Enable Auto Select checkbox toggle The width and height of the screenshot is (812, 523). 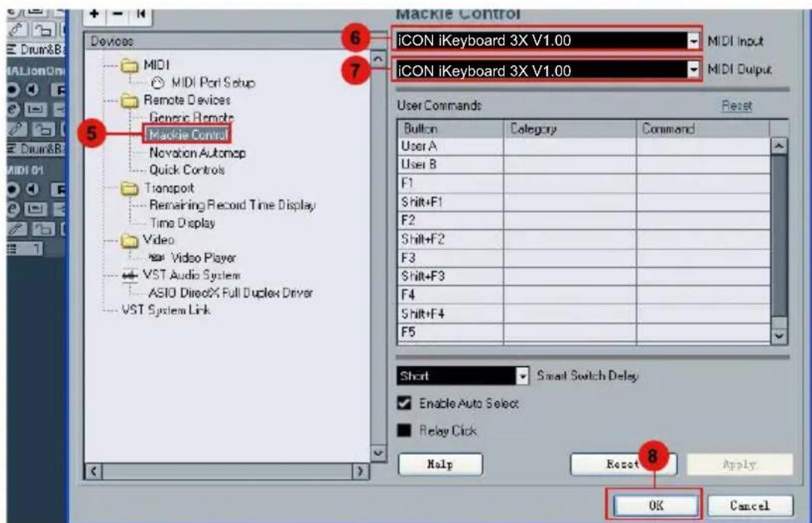[404, 402]
